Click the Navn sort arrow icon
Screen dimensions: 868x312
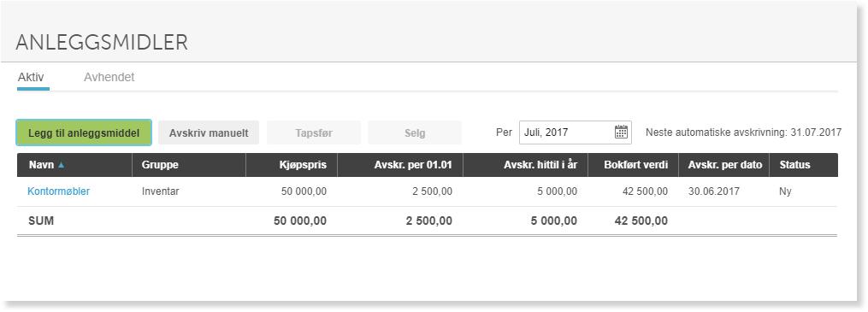click(x=61, y=165)
